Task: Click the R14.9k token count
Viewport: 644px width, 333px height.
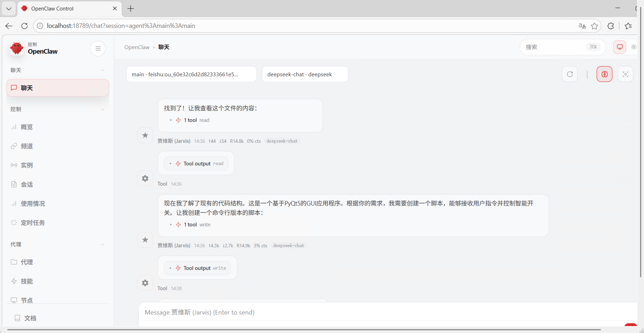Action: [x=243, y=246]
